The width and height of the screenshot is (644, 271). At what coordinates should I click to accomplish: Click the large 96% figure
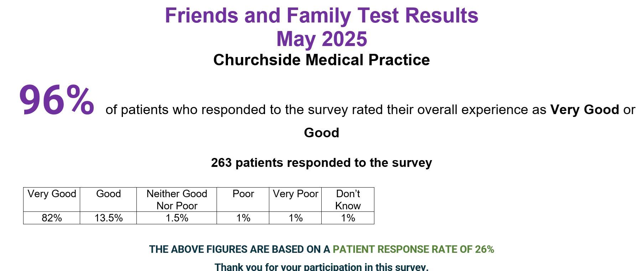click(57, 100)
